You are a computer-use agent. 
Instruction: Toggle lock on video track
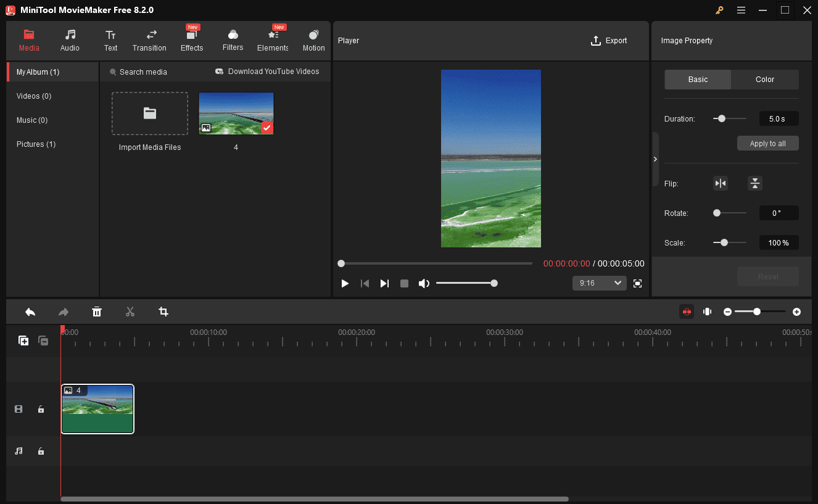point(41,409)
